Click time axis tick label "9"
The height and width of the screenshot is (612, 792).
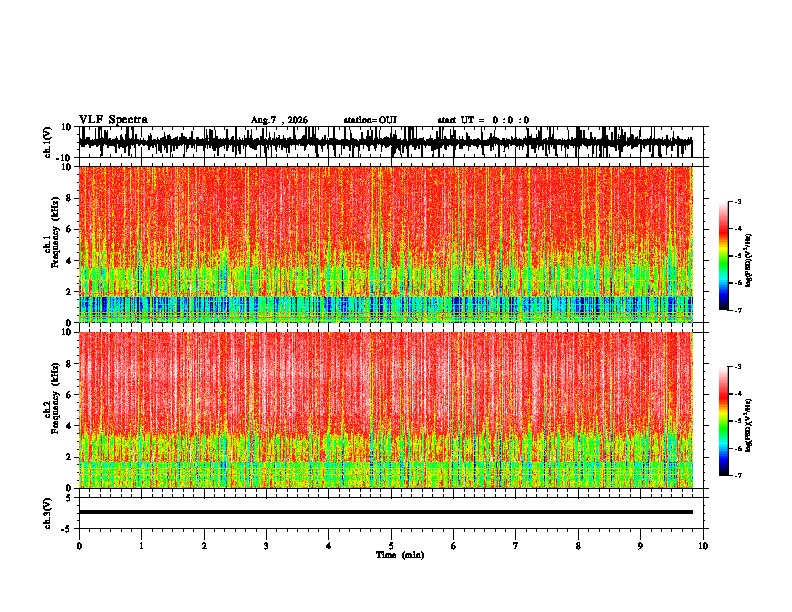pyautogui.click(x=640, y=546)
